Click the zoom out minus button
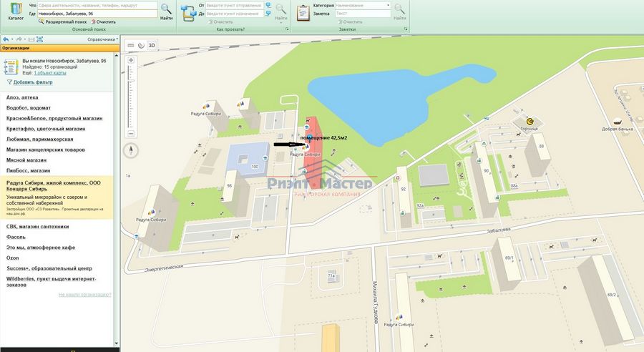Viewport: 644px width, 352px height. 131,134
